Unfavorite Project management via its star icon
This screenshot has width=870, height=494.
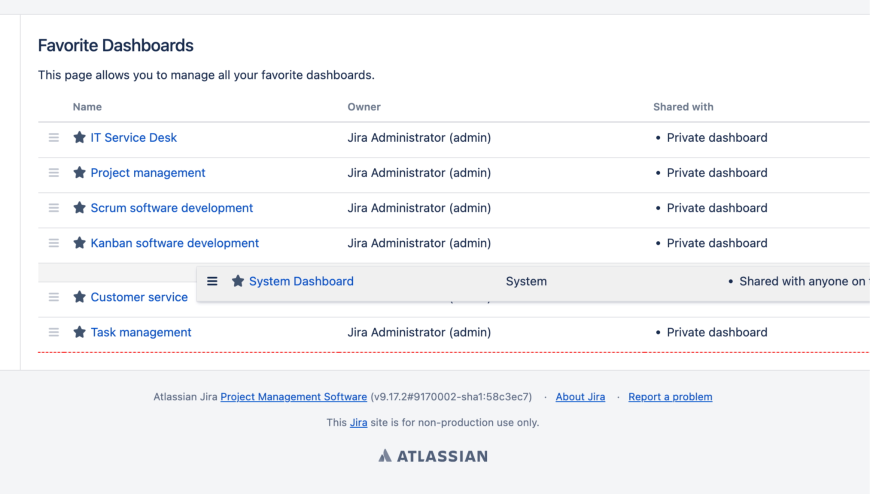[x=80, y=173]
